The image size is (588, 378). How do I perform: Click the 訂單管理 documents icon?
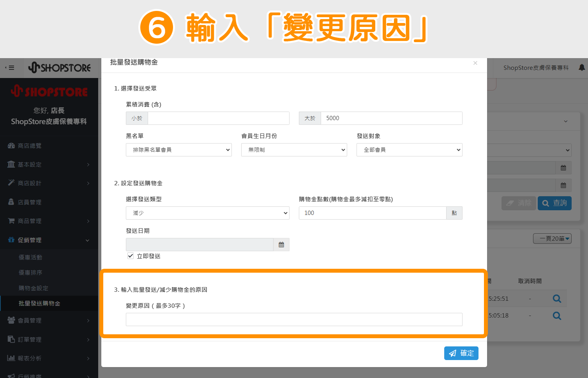[x=11, y=339]
